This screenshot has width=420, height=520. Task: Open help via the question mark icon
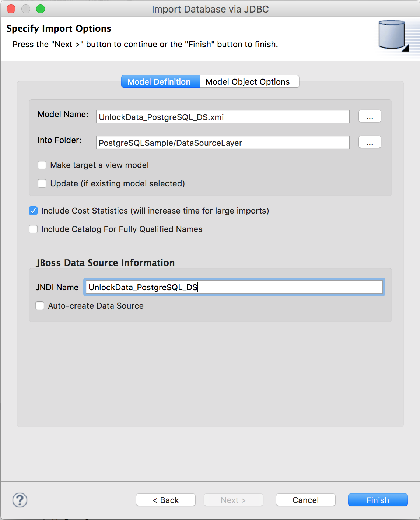click(x=20, y=500)
